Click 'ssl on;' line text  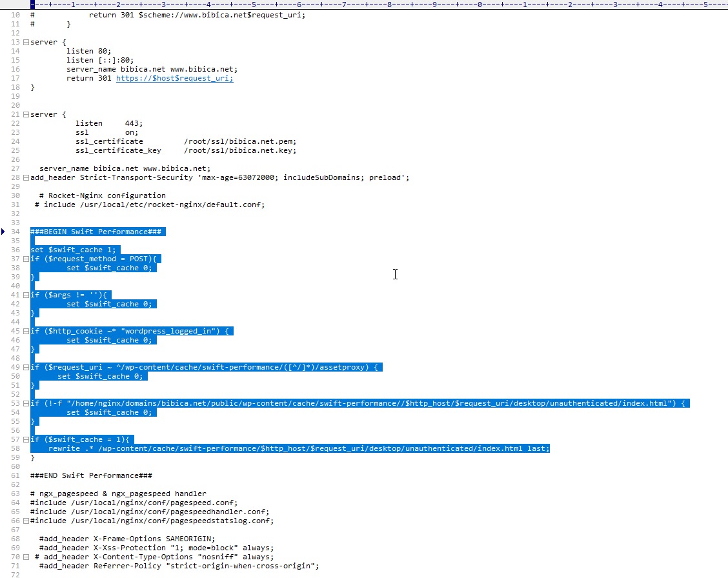(x=106, y=133)
